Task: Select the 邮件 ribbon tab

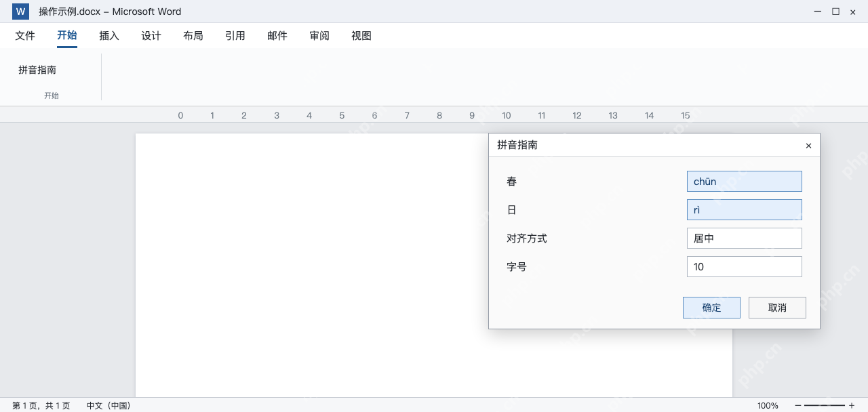Action: (x=277, y=36)
